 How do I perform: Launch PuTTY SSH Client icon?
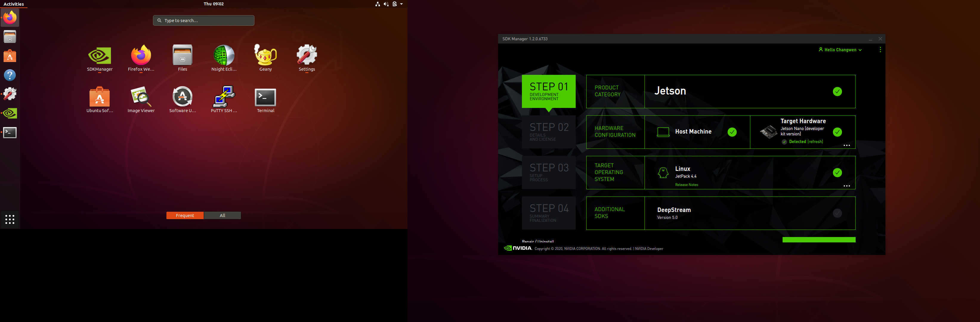point(224,97)
